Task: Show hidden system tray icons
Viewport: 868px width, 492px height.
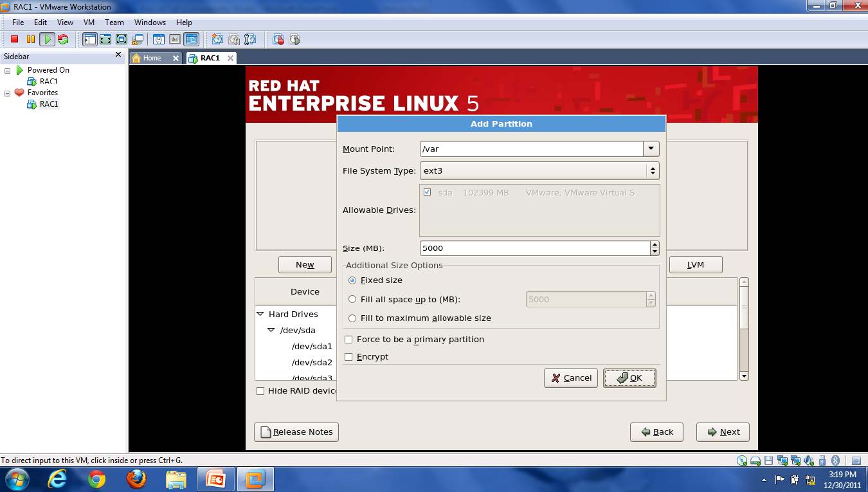Action: [764, 480]
